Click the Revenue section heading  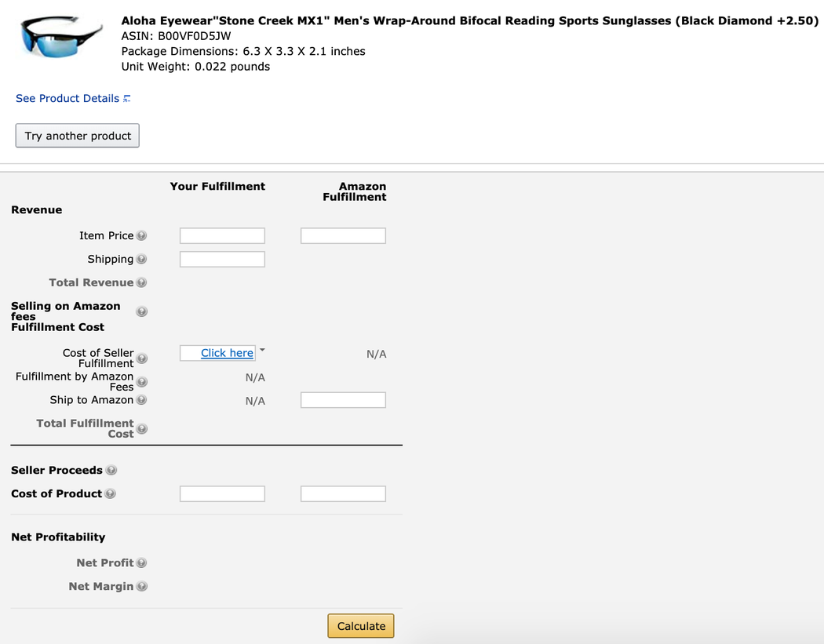[x=37, y=210]
